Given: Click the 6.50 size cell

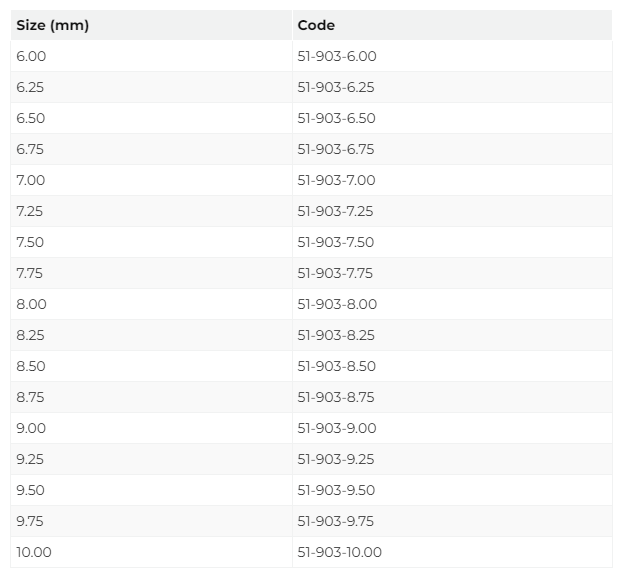Looking at the screenshot, I should [x=151, y=118].
